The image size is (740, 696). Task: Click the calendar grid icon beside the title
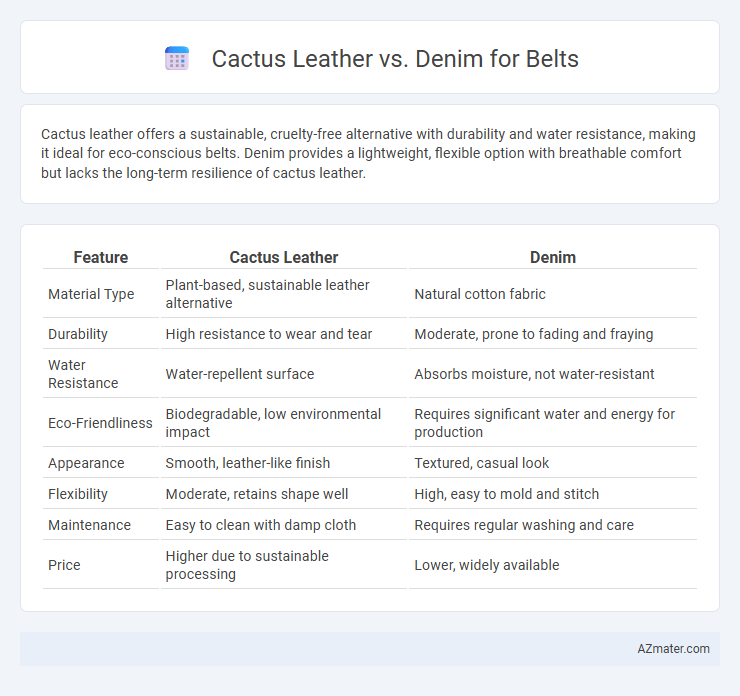[x=177, y=59]
